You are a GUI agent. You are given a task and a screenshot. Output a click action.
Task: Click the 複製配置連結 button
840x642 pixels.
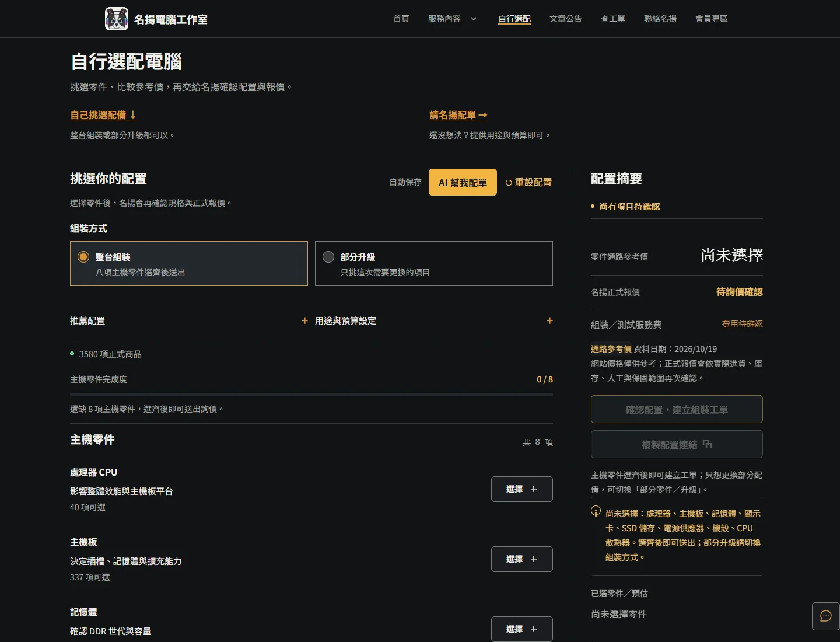tap(677, 444)
